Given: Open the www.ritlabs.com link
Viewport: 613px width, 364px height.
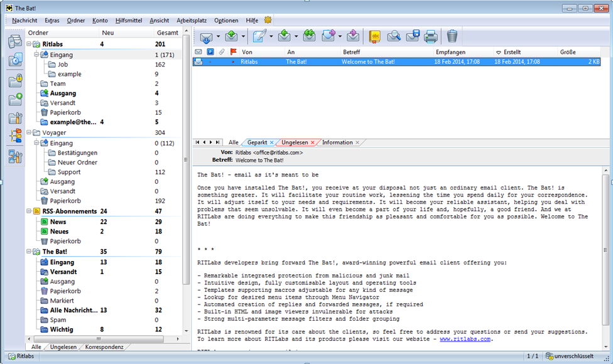Looking at the screenshot, I should pos(465,339).
